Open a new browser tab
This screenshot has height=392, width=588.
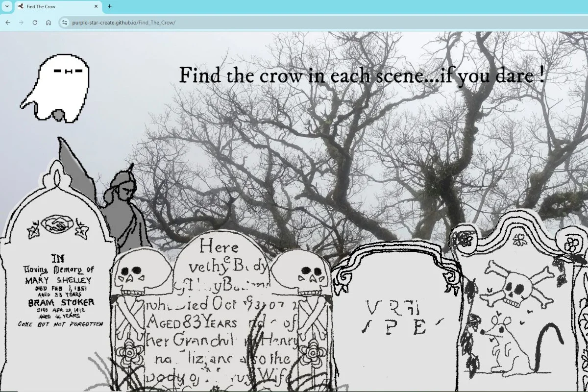[109, 6]
